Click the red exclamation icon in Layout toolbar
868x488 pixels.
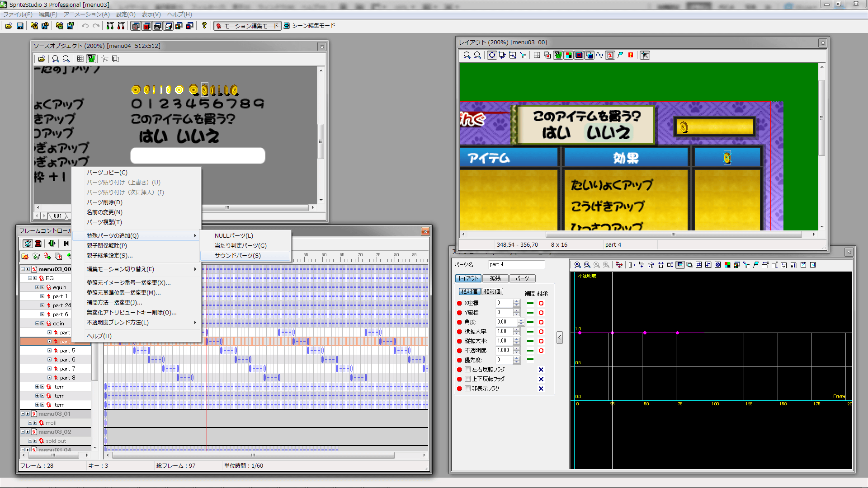click(x=631, y=55)
